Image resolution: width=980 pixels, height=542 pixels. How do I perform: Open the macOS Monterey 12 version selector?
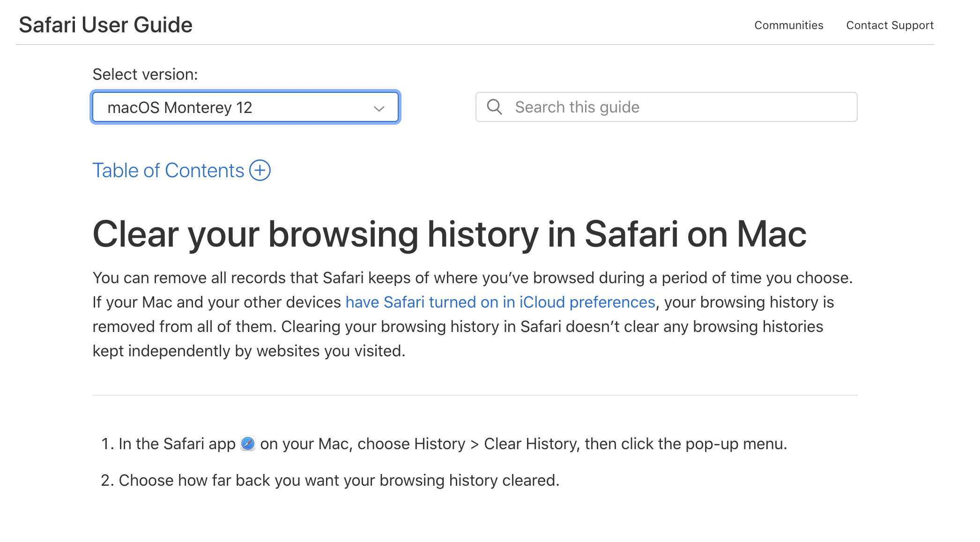pyautogui.click(x=245, y=107)
